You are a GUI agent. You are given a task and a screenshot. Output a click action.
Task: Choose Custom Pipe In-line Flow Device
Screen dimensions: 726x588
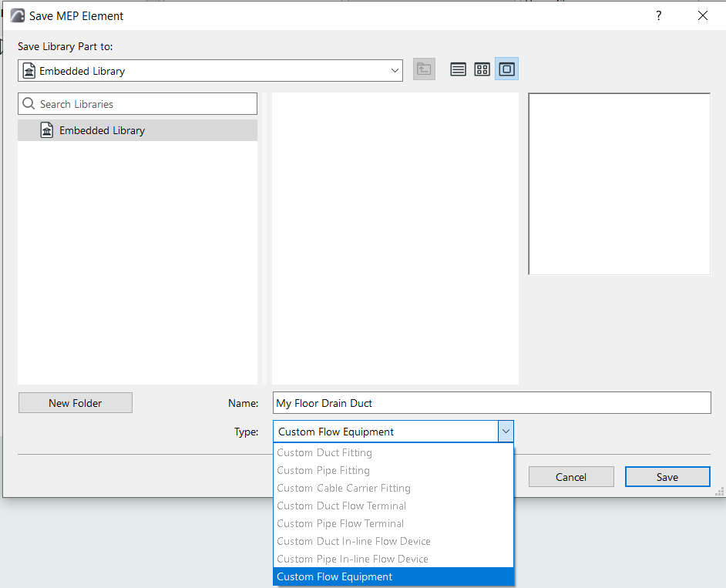(393, 559)
